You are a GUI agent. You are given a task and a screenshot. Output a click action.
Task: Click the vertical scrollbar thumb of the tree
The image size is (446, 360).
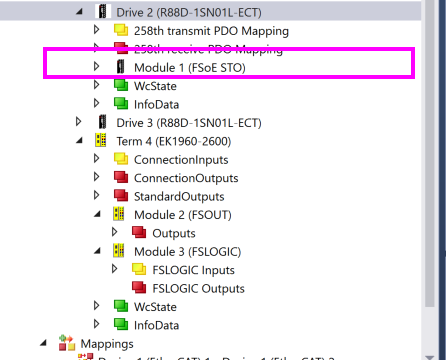coord(430,153)
